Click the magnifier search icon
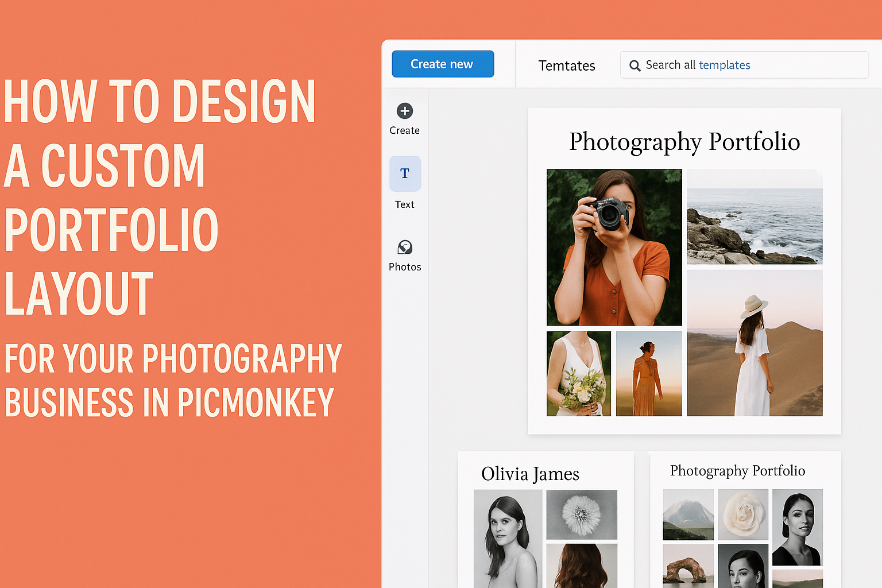 click(x=635, y=65)
